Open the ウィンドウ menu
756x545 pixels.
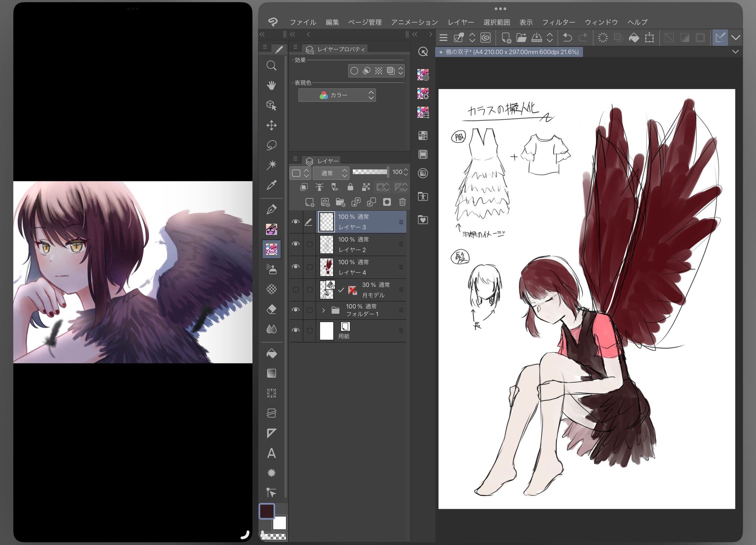pos(601,22)
